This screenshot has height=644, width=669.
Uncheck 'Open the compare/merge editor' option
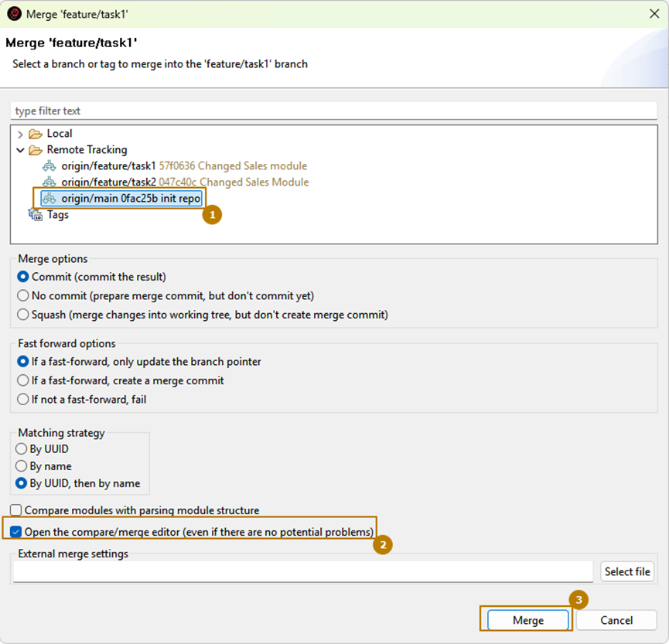[x=16, y=532]
